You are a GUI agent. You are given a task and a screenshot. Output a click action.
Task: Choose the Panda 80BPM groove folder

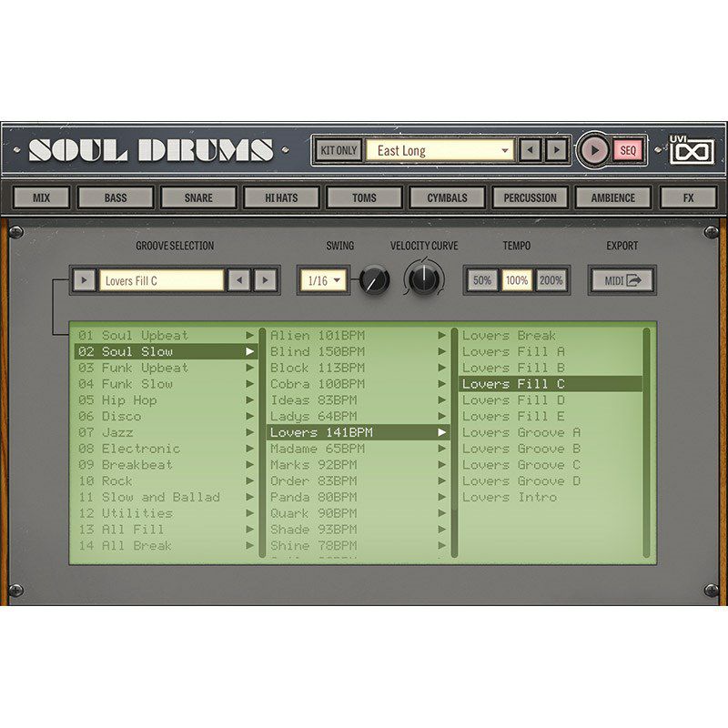[358, 497]
